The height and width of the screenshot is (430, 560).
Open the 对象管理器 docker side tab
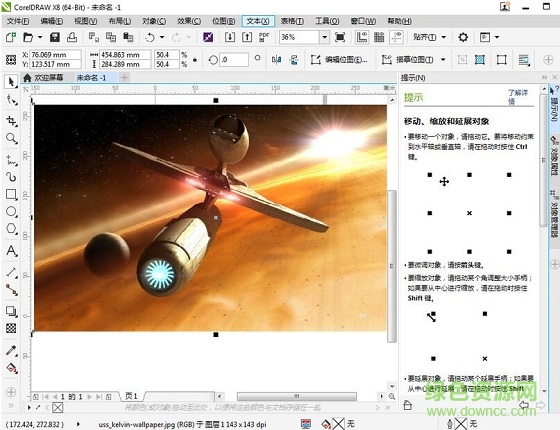tap(554, 214)
